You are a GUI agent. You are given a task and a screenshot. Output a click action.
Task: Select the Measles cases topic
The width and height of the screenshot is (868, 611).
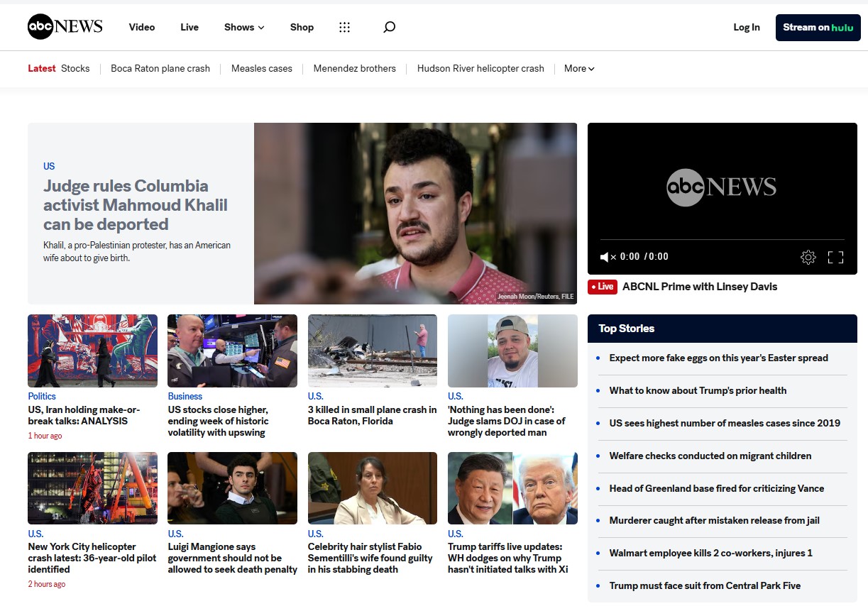(x=262, y=69)
